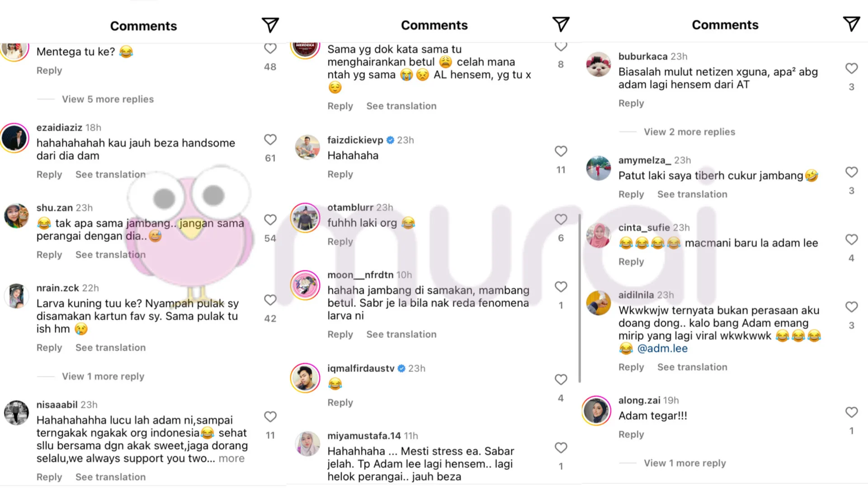Heart the iqmalfirdaustv emoji comment
The image size is (868, 488).
click(561, 380)
